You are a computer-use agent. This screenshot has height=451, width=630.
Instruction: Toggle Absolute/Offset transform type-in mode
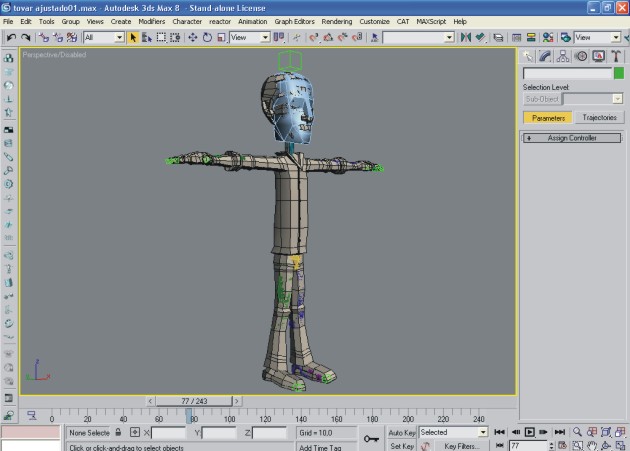click(135, 433)
